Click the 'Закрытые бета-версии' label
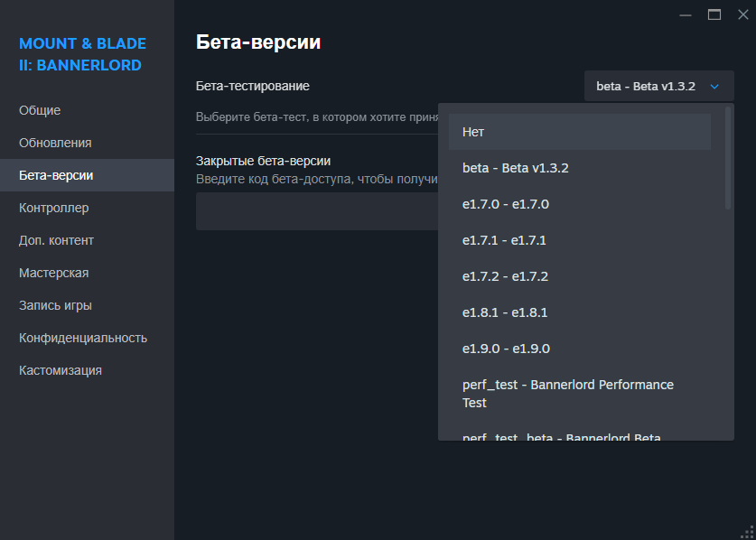 pos(263,161)
